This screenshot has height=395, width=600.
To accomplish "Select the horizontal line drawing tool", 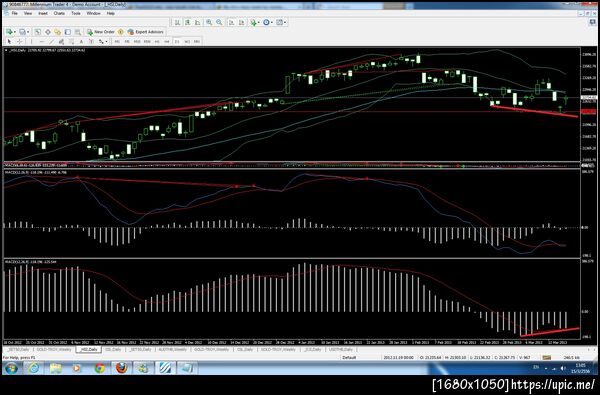I will coord(42,41).
